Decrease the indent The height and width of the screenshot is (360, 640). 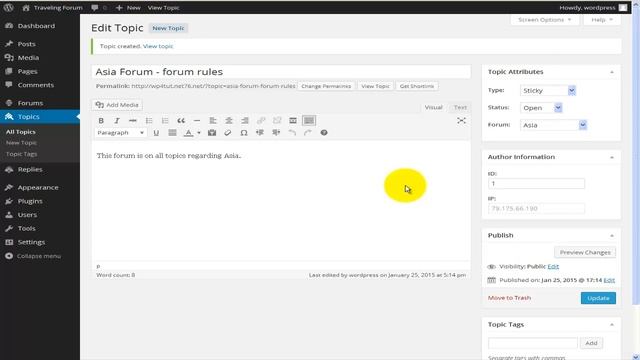click(260, 133)
